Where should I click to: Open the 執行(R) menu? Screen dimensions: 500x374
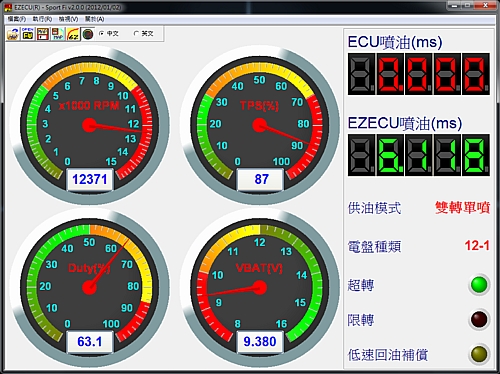click(42, 19)
